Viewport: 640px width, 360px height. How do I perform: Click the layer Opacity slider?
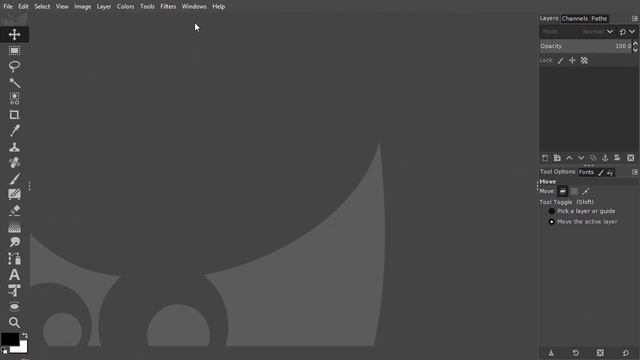click(585, 46)
